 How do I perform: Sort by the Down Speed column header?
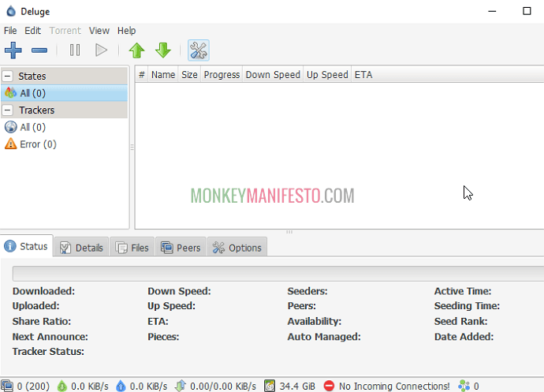coord(273,75)
